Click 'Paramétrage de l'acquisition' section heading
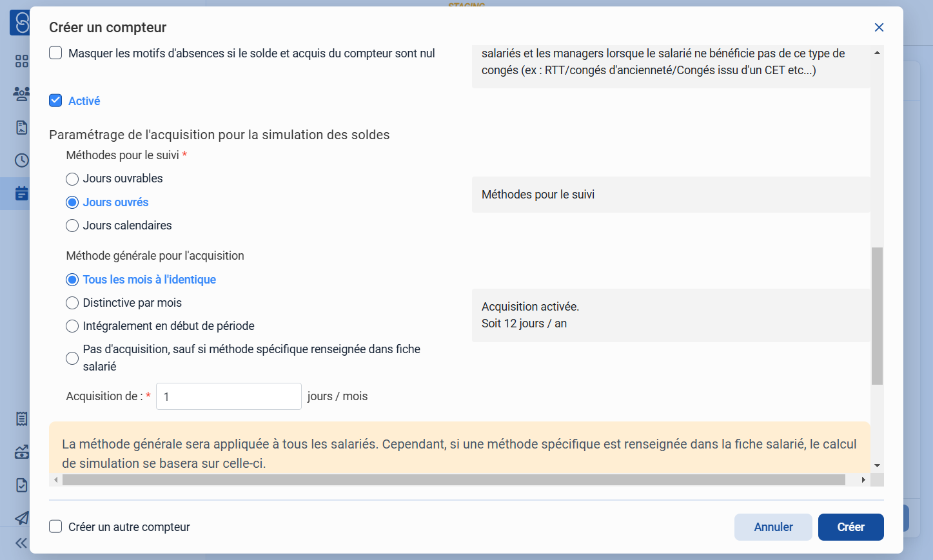The width and height of the screenshot is (933, 560). coord(219,135)
